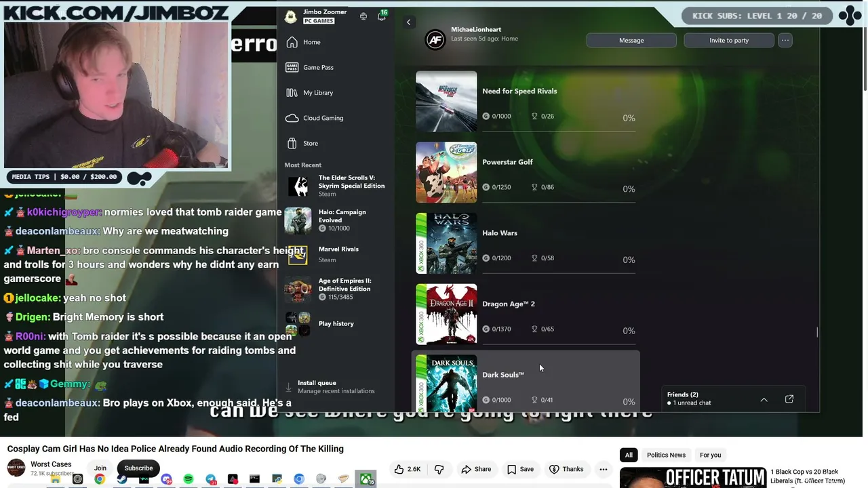This screenshot has height=488, width=868.
Task: Pop out the Friends panel window
Action: point(789,399)
